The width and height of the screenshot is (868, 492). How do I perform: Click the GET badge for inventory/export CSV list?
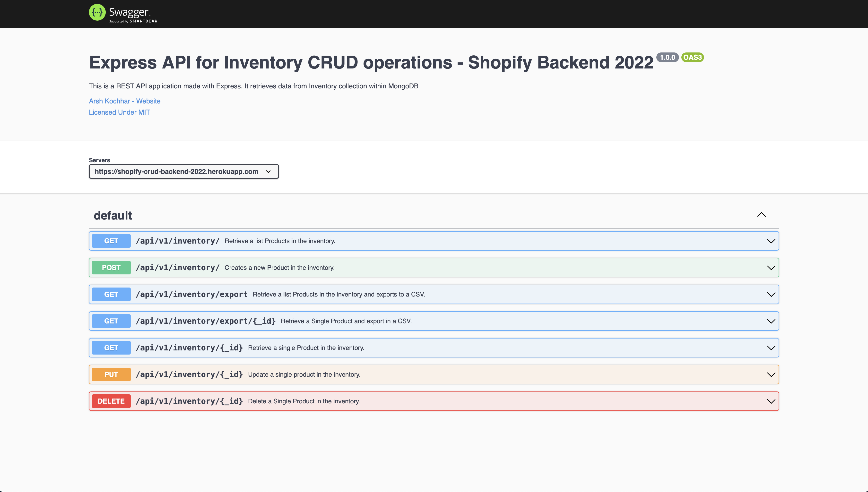point(111,294)
